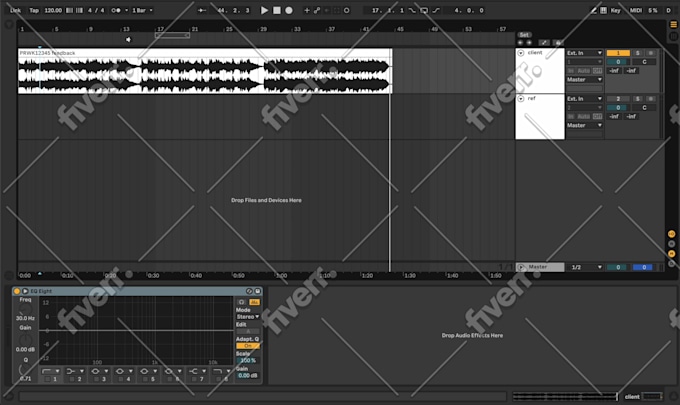Jump to previous locator arrow
This screenshot has height=405, width=680.
[520, 42]
